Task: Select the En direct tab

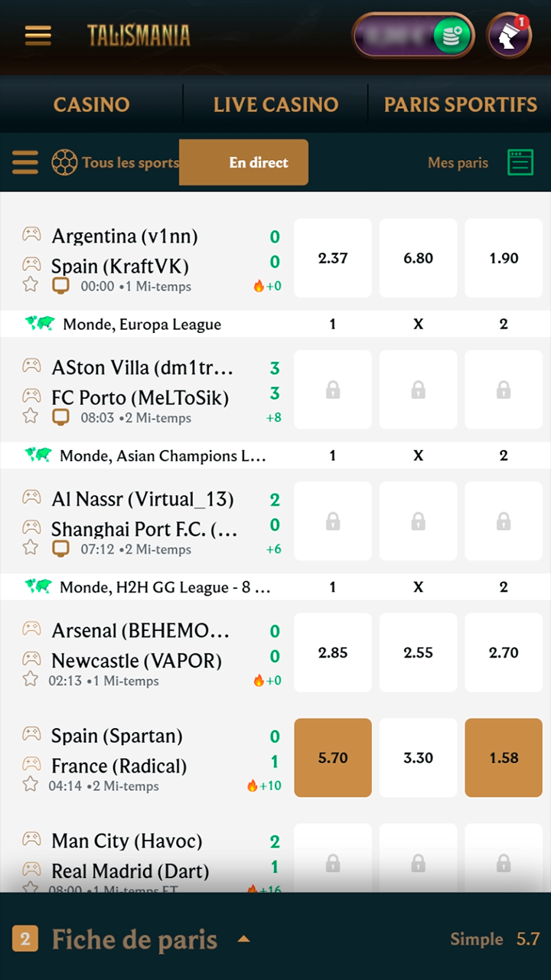Action: tap(259, 162)
